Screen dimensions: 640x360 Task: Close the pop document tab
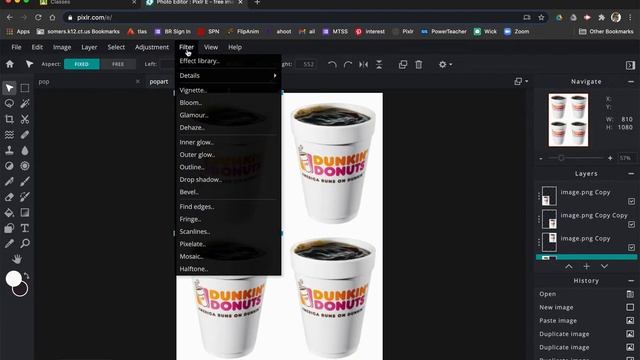click(138, 82)
